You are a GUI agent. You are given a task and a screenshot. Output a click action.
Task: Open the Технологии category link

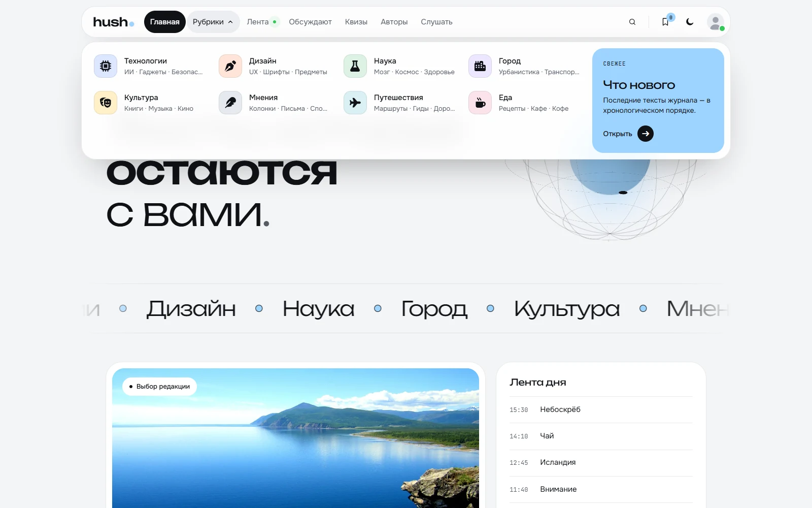tap(149, 66)
